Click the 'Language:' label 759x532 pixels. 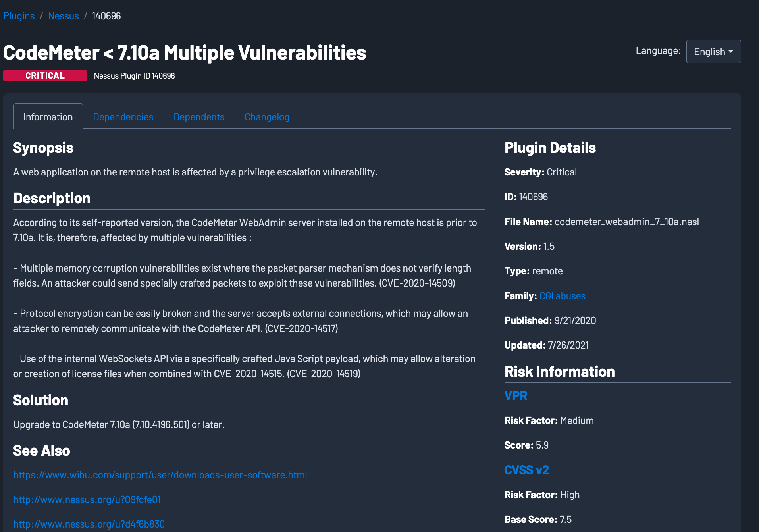(658, 51)
